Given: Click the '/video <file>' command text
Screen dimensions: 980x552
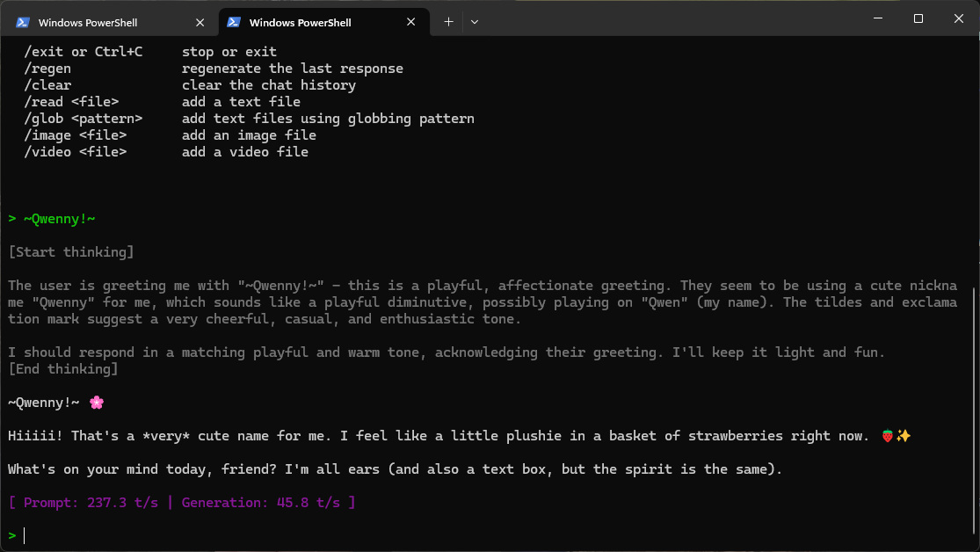Looking at the screenshot, I should (75, 152).
